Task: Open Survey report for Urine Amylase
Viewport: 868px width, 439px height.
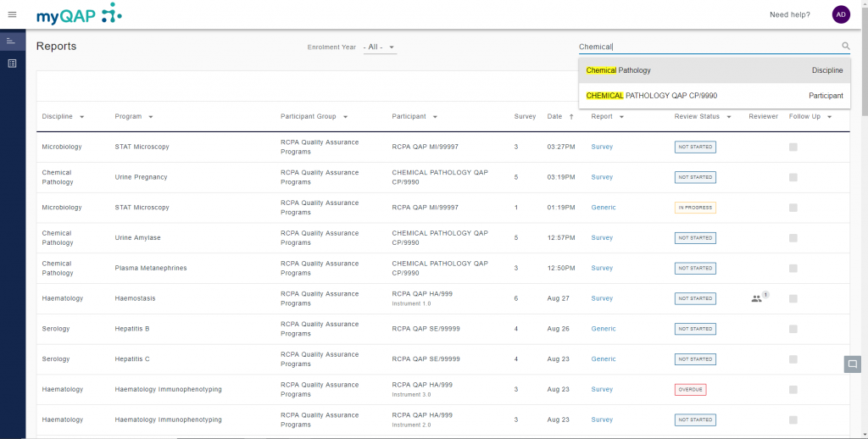Action: click(x=602, y=238)
